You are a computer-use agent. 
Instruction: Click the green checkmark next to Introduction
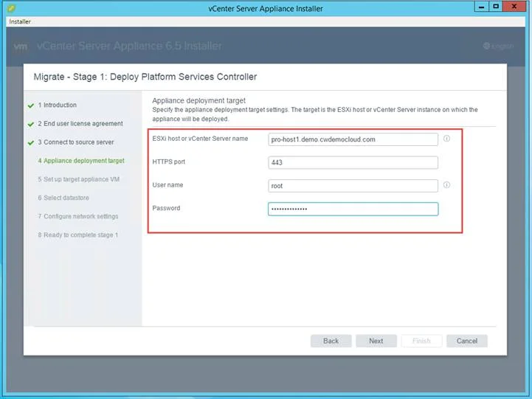pyautogui.click(x=31, y=105)
